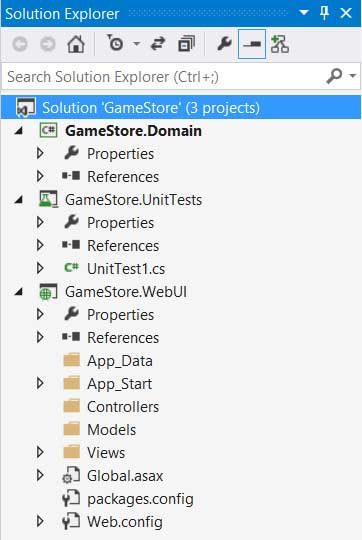Select the GameStore.WebUI project
This screenshot has height=540, width=362.
click(x=126, y=292)
